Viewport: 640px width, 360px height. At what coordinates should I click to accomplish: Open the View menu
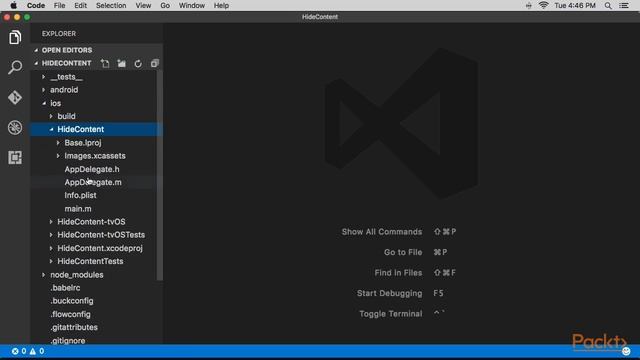(x=143, y=5)
